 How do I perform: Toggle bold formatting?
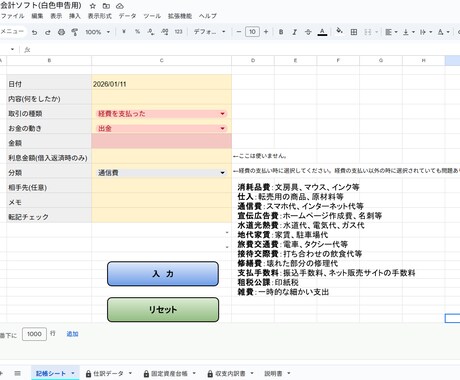(281, 32)
